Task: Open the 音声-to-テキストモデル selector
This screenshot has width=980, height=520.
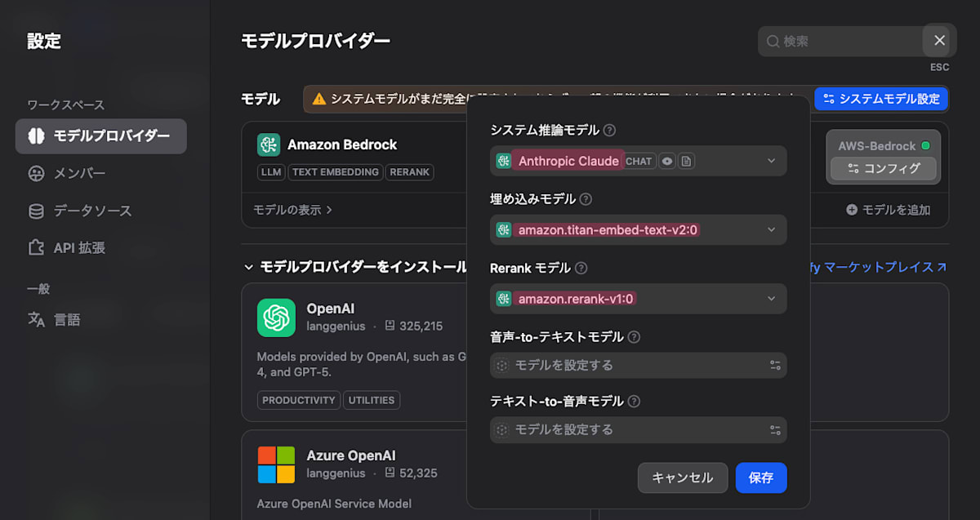Action: (638, 365)
